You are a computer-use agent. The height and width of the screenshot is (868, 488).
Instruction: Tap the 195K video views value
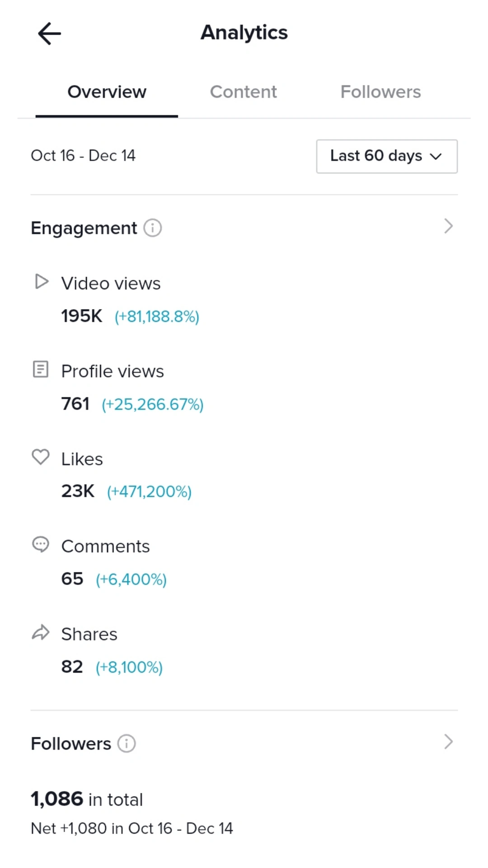pyautogui.click(x=82, y=316)
